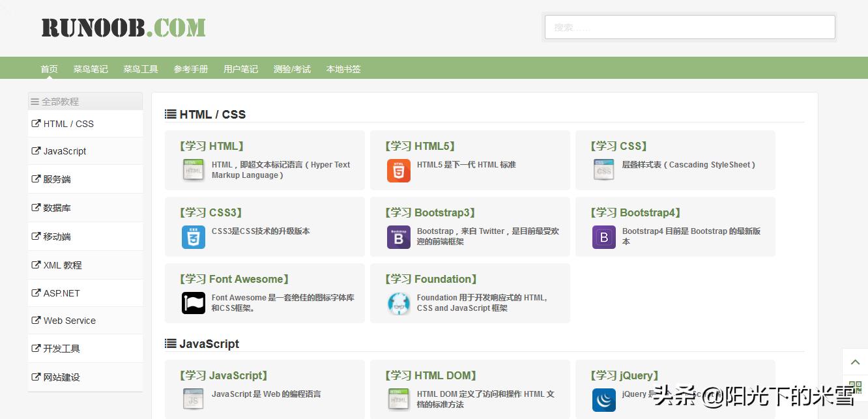
Task: Go to 参考手册 in the nav bar
Action: click(191, 69)
